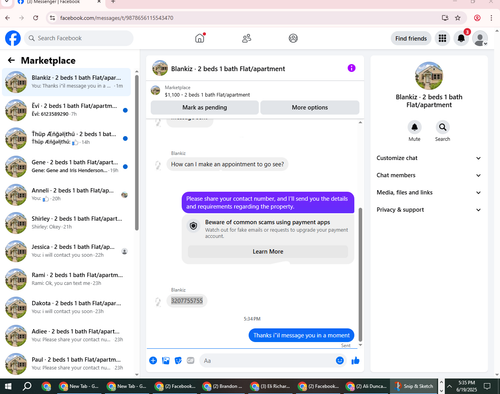Show hidden system tray icons
The width and height of the screenshot is (500, 394).
click(449, 386)
